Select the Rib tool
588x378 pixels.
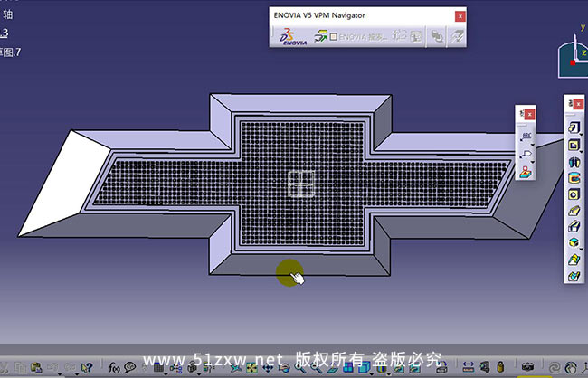tap(574, 211)
